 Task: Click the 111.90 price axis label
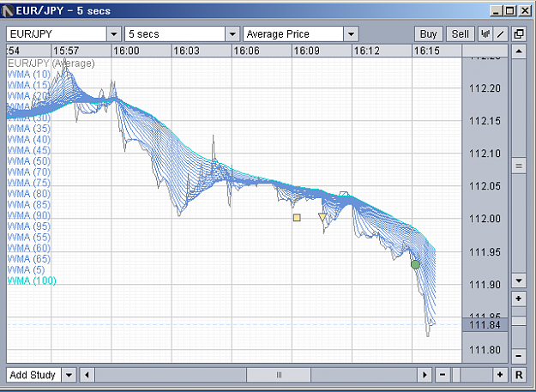coord(485,285)
